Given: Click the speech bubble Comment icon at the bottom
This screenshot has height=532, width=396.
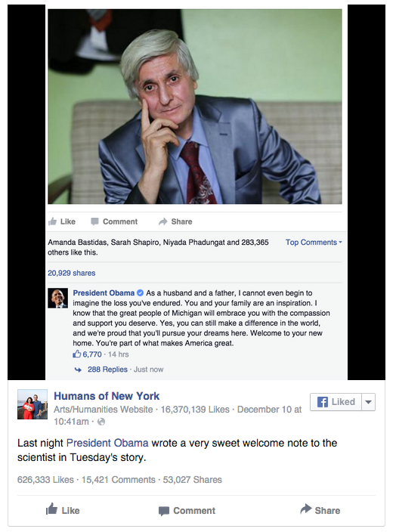Looking at the screenshot, I should (x=164, y=511).
